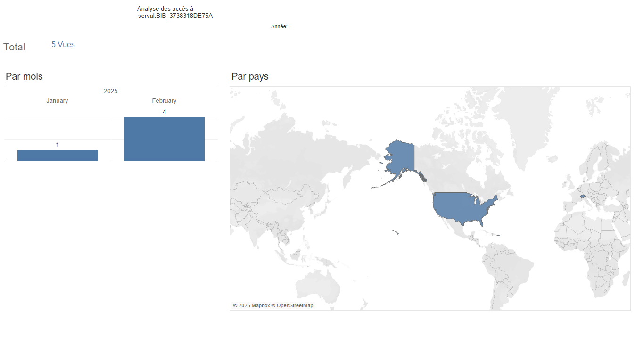Click the '2025' year header in chart
Image resolution: width=644 pixels, height=362 pixels.
(x=111, y=91)
